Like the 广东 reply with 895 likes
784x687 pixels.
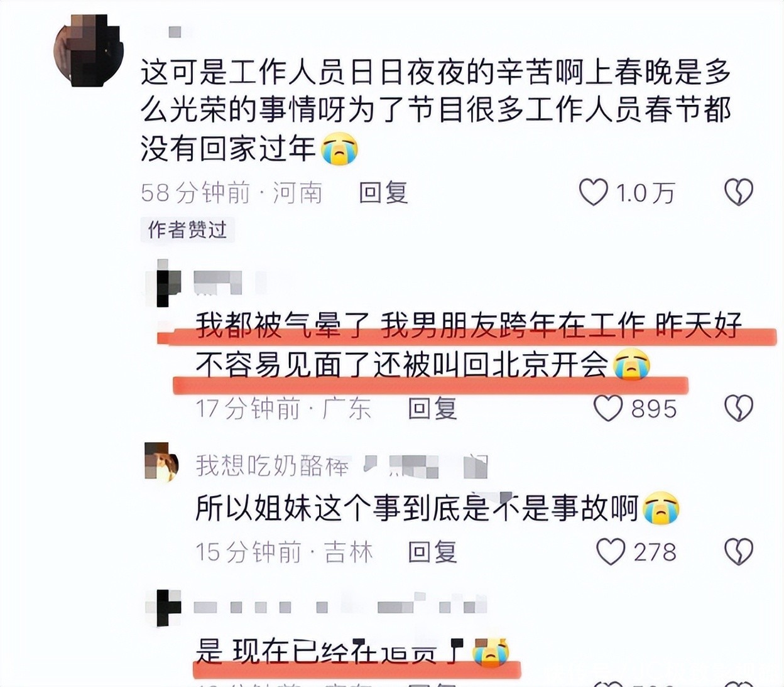[x=608, y=408]
